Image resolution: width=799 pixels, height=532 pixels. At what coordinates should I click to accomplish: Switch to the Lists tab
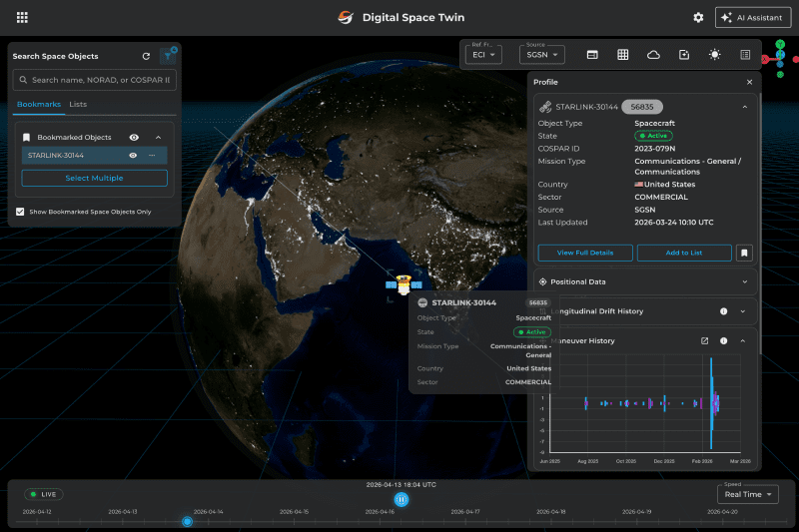[78, 104]
